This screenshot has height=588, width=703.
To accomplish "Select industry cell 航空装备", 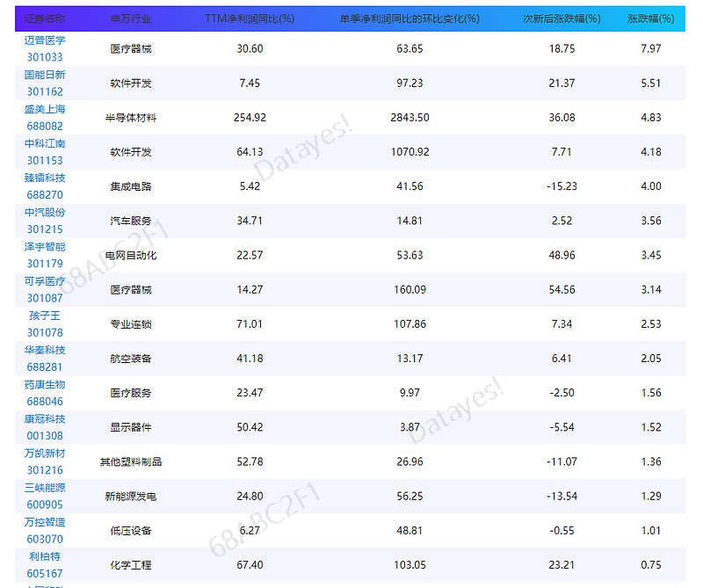I will tap(130, 359).
